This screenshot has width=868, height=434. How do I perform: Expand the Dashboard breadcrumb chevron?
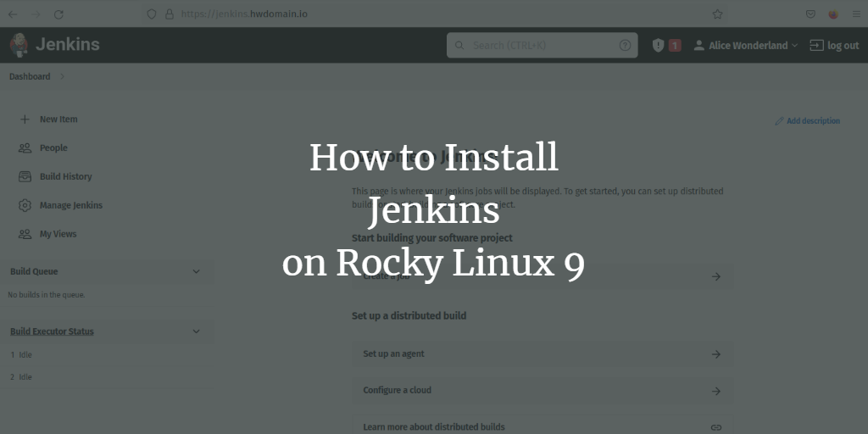pos(62,76)
